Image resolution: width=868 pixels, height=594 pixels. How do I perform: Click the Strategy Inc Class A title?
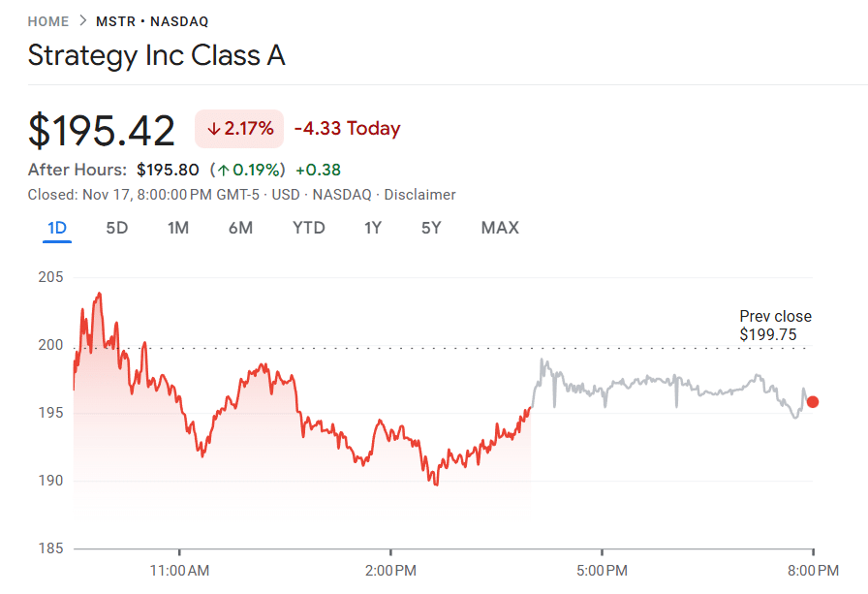[157, 56]
